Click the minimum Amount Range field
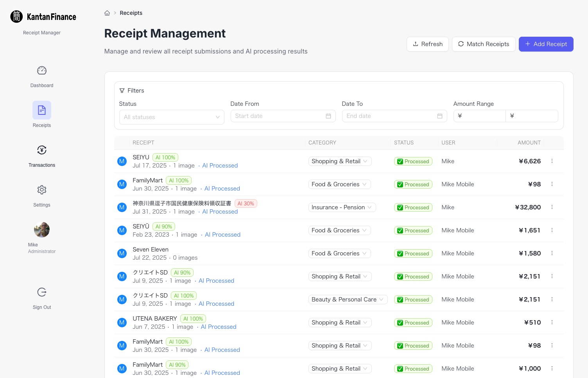This screenshot has height=378, width=588. pos(480,116)
